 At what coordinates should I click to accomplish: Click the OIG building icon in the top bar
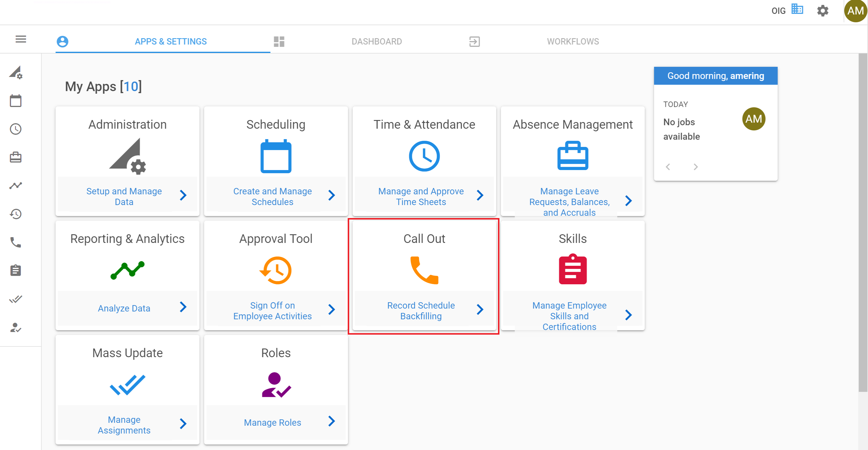click(797, 9)
